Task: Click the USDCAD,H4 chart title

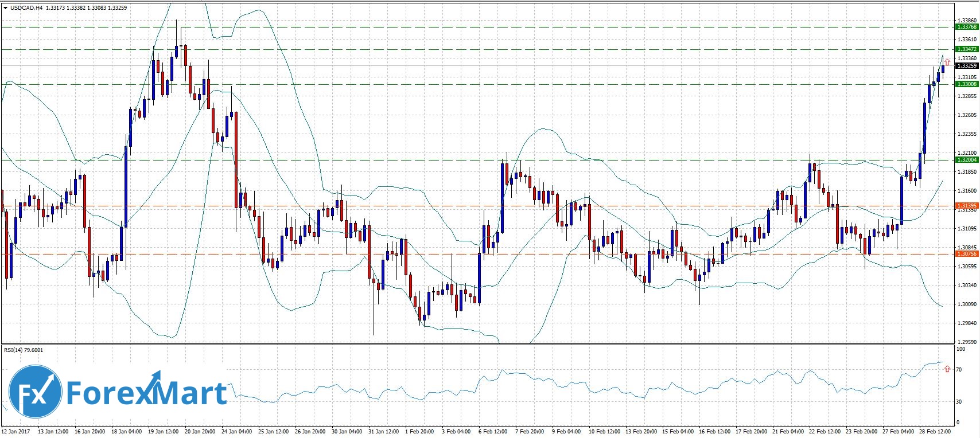Action: (x=26, y=8)
